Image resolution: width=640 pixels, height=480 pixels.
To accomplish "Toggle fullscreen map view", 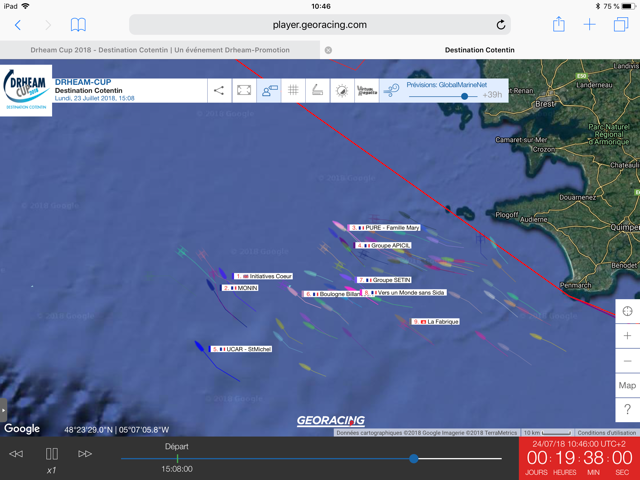I will coord(244,90).
